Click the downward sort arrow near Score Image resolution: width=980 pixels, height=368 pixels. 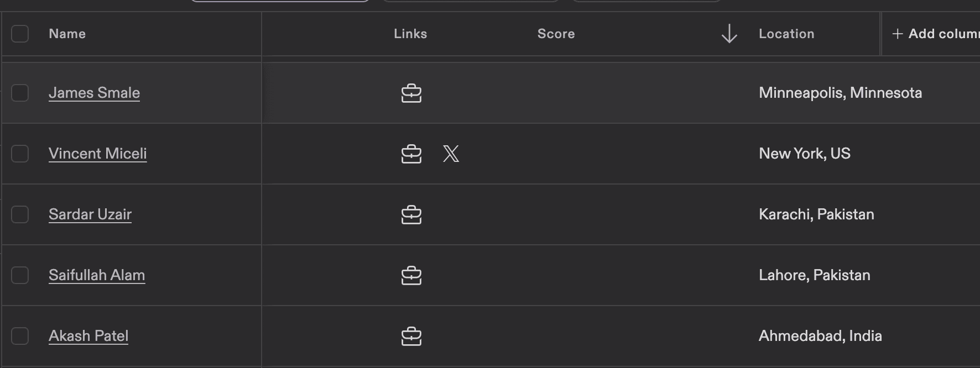tap(729, 34)
